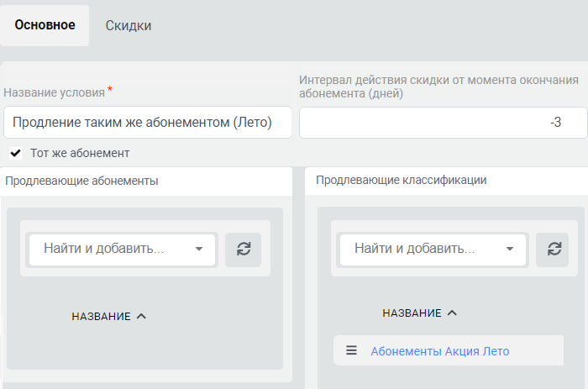This screenshot has width=588, height=389.
Task: Refresh the Продлевающие абонементы list
Action: (243, 250)
